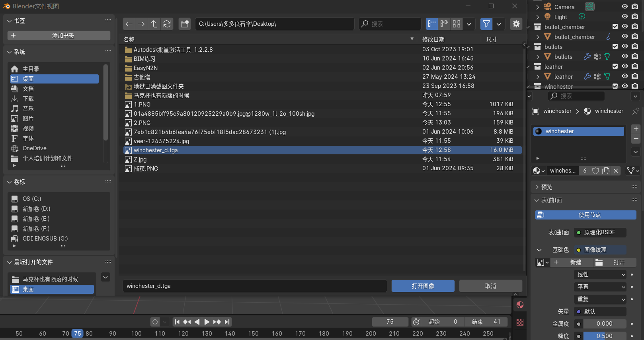Go forward to next folder arrow

coord(141,24)
